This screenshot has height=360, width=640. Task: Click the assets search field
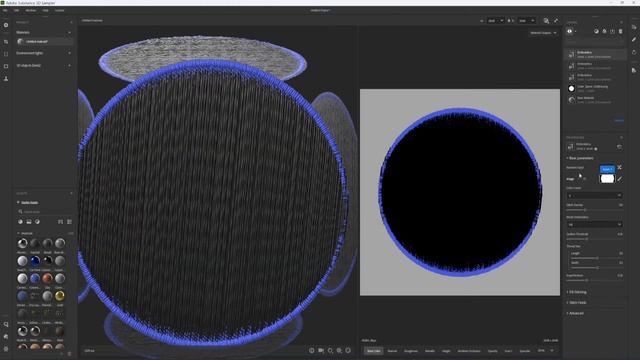click(45, 211)
